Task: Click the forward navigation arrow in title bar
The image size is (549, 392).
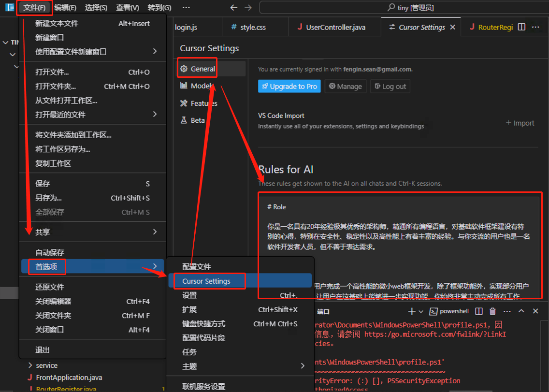Action: pos(248,7)
